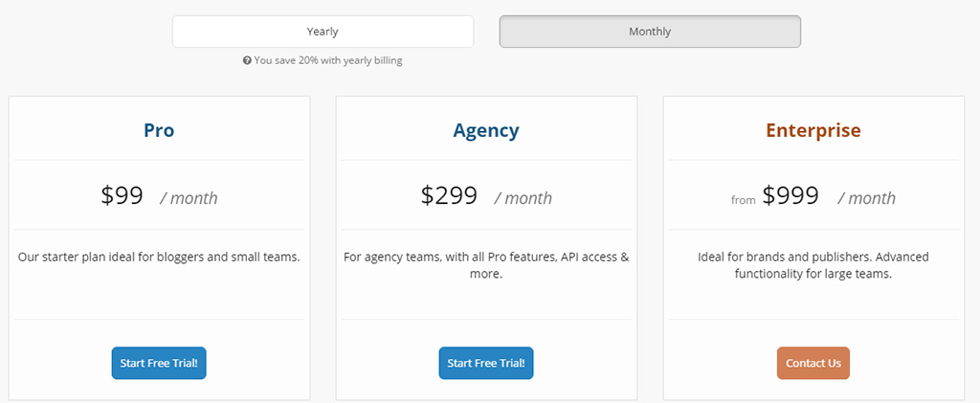Switch billing to Yearly
The height and width of the screenshot is (403, 980).
(x=323, y=32)
